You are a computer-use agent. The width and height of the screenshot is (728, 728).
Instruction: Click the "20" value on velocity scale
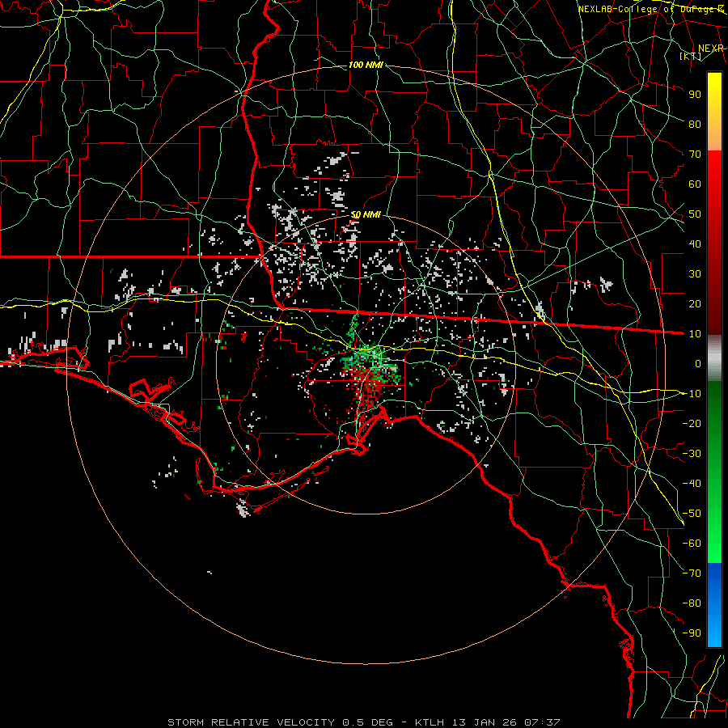(x=695, y=303)
